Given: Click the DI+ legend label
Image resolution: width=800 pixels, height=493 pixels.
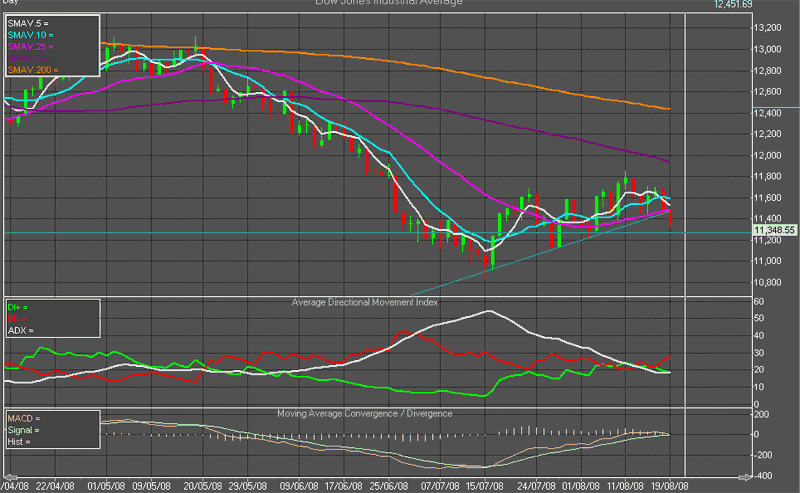Looking at the screenshot, I should (x=17, y=308).
